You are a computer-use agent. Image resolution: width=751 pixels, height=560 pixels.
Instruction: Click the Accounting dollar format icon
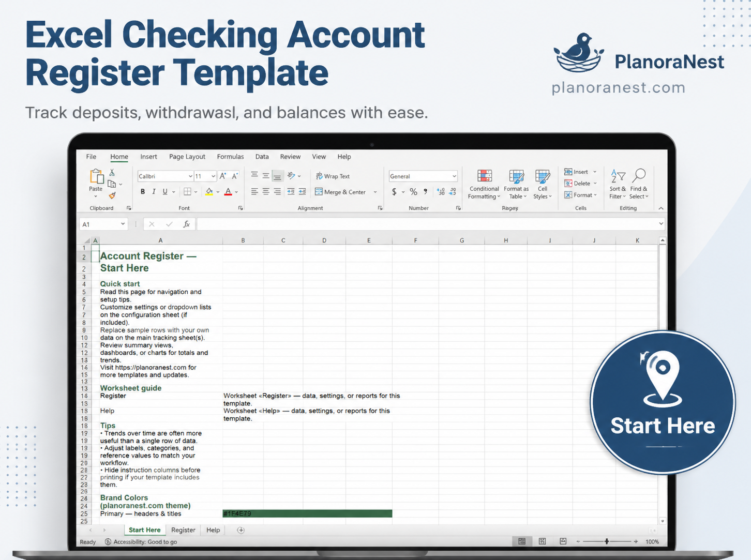point(394,192)
